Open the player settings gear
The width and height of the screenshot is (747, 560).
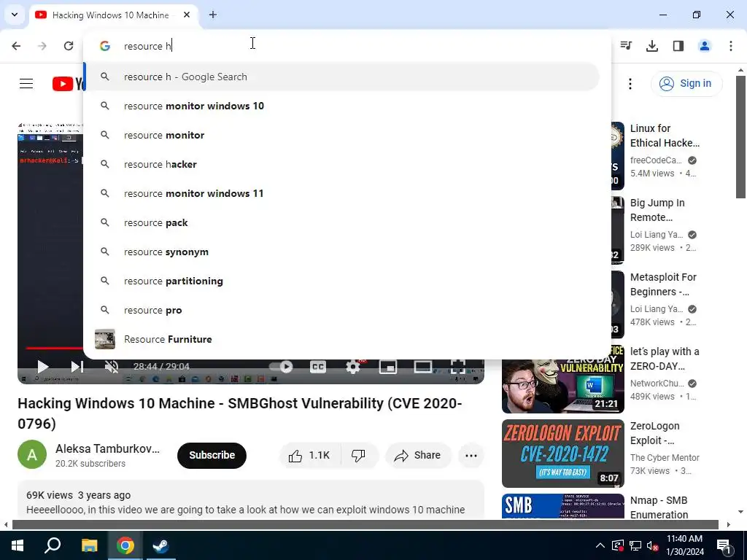point(353,366)
